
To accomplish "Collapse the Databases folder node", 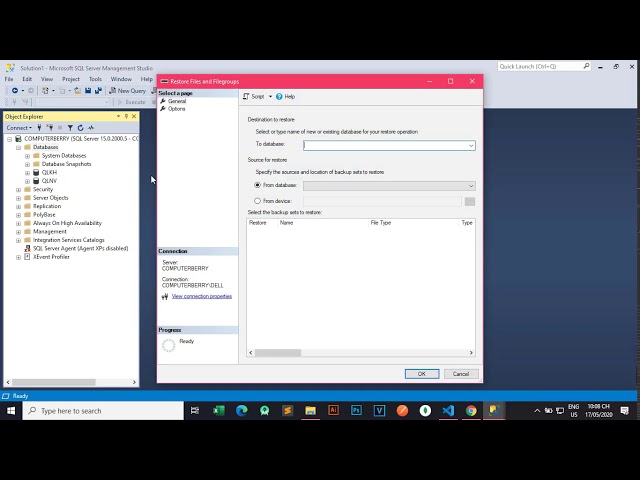I will pyautogui.click(x=18, y=147).
